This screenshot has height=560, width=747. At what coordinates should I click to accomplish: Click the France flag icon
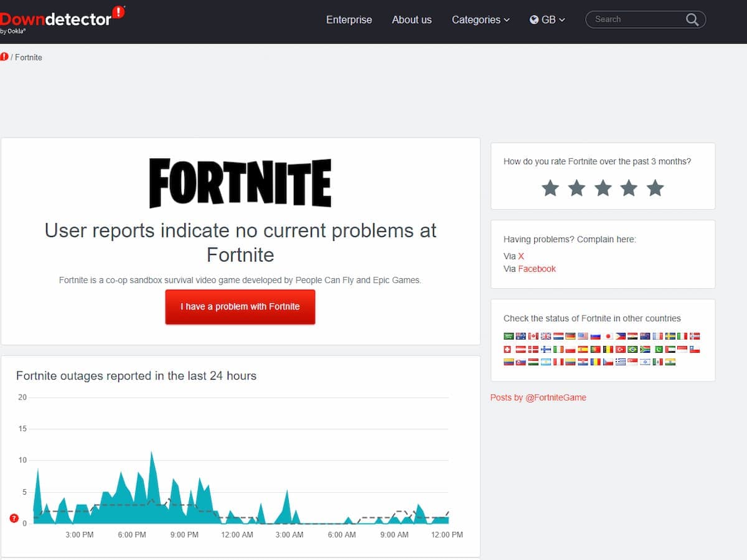(656, 337)
